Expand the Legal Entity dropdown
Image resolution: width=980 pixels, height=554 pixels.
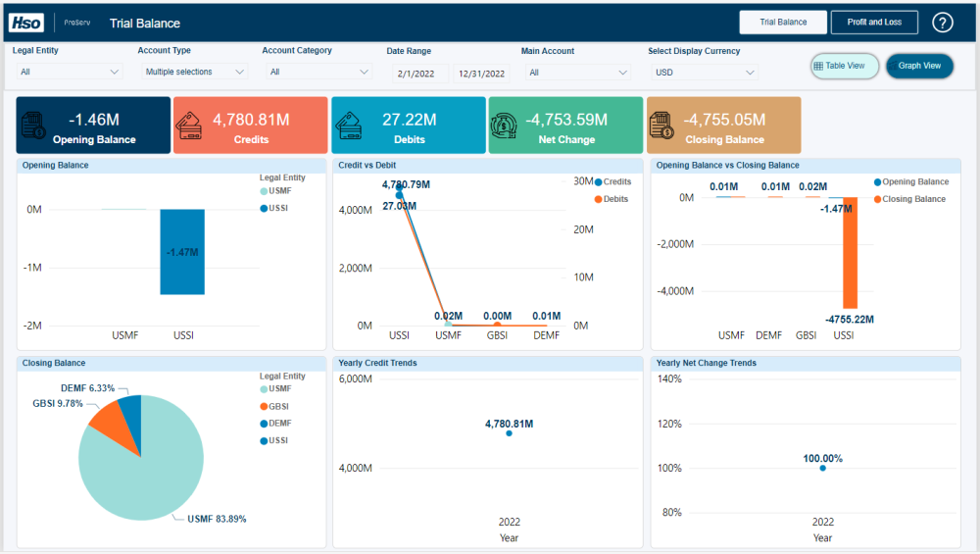(x=69, y=72)
